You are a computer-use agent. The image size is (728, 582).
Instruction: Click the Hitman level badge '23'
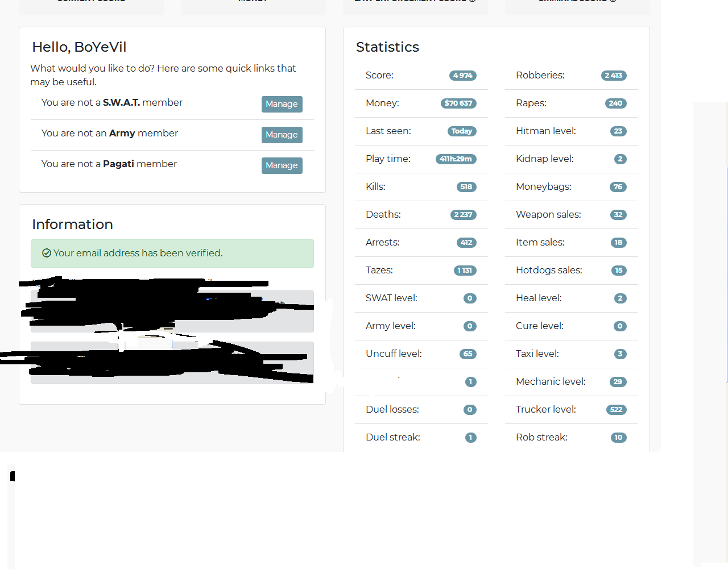click(x=618, y=131)
